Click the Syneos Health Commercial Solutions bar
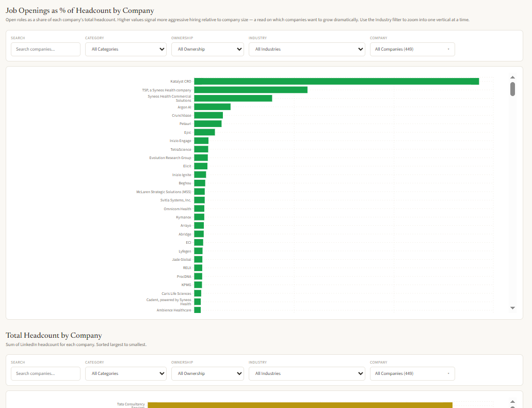This screenshot has height=408, width=532. 233,98
